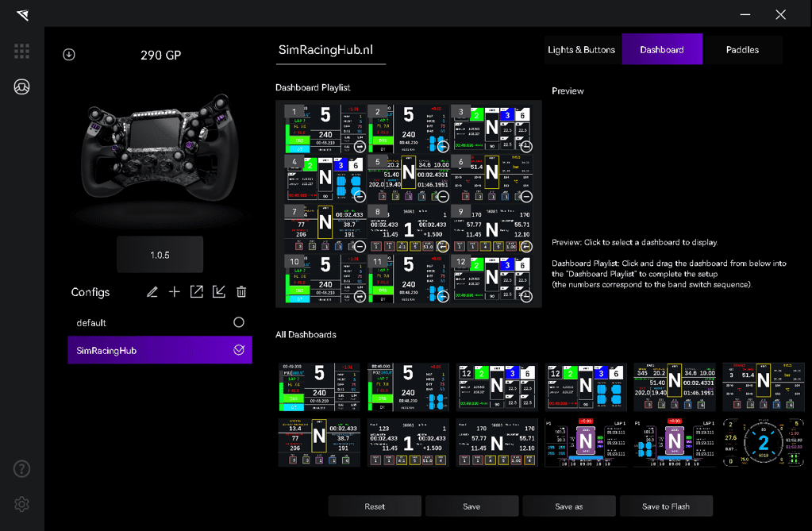Open settings gear in sidebar
This screenshot has height=531, width=812.
point(21,504)
